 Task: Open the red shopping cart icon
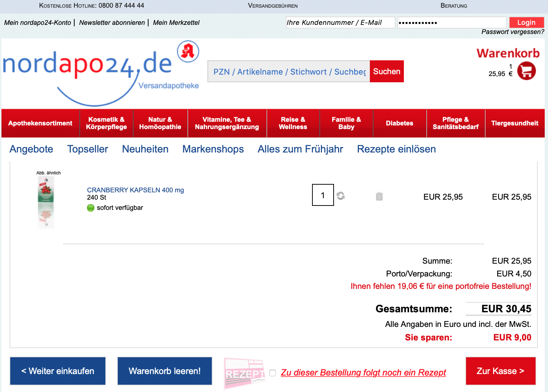(x=526, y=71)
